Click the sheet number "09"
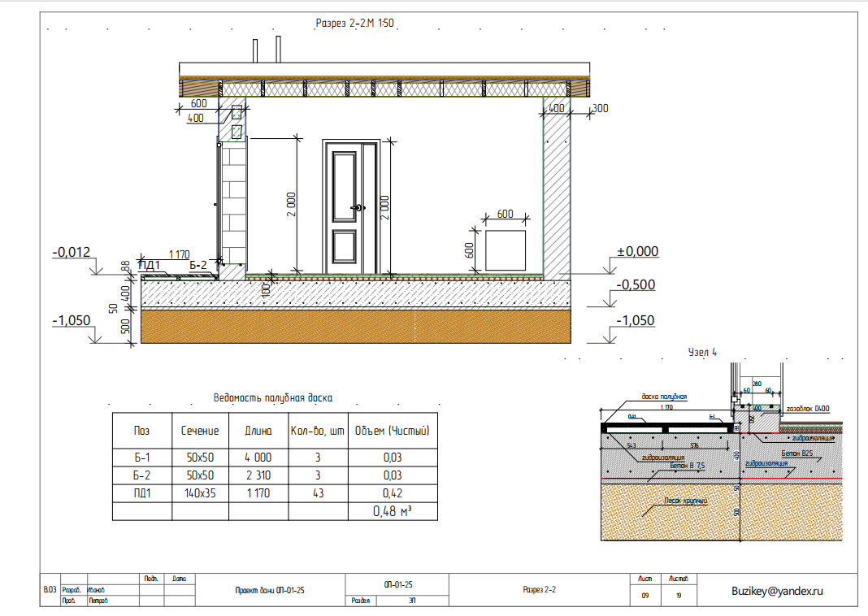This screenshot has height=616, width=868. (645, 596)
